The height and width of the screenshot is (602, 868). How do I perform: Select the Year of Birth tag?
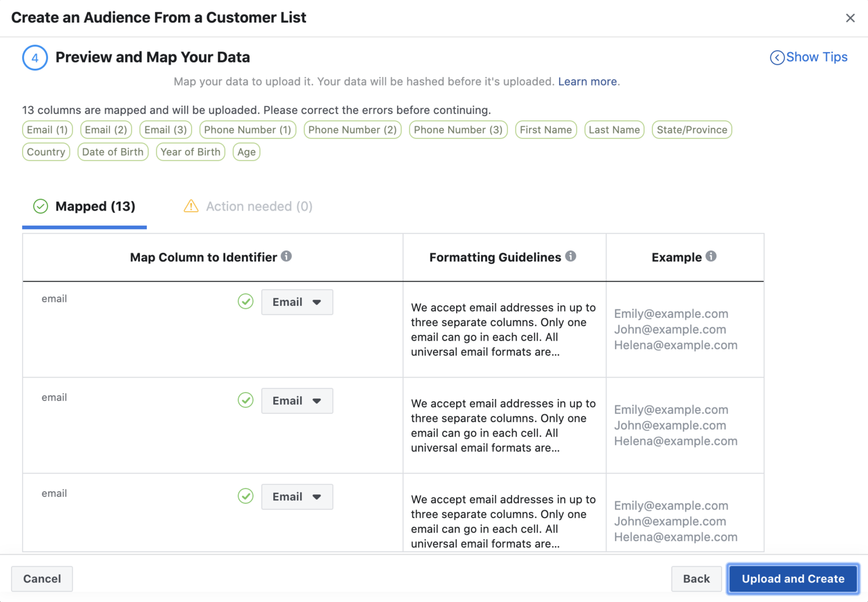tap(190, 152)
